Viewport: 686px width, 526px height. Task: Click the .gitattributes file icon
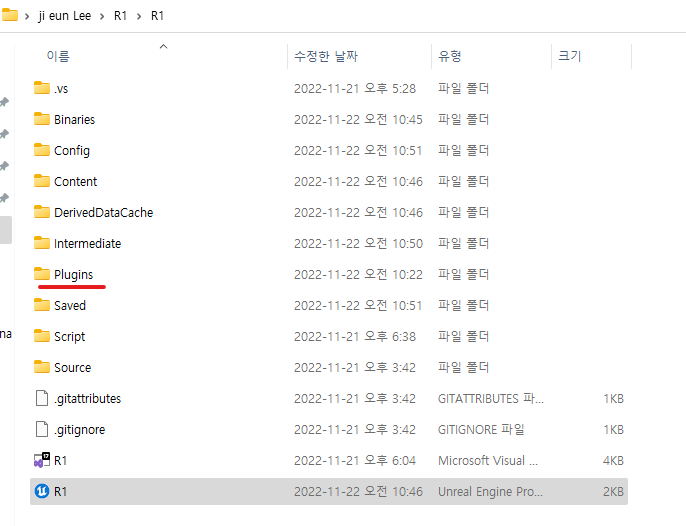tap(42, 398)
